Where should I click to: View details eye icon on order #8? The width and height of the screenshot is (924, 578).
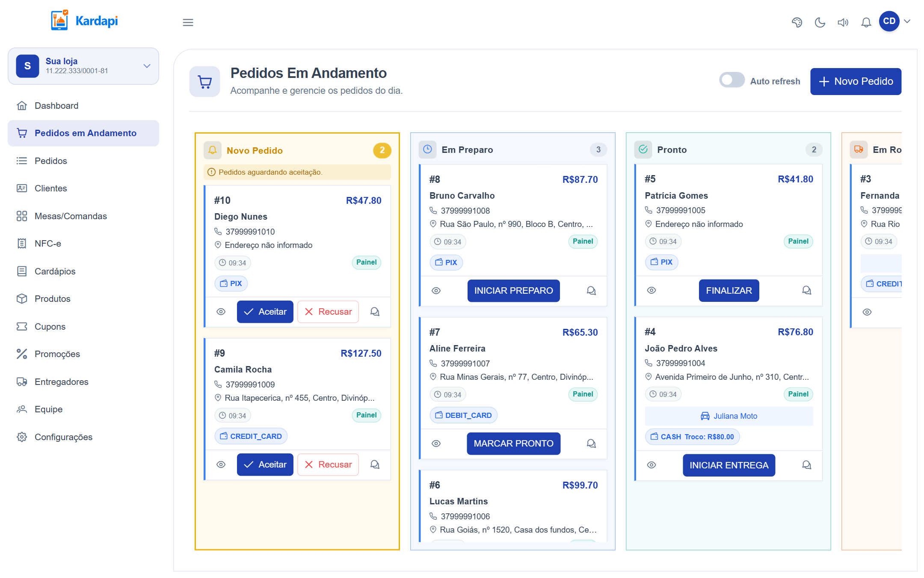point(436,291)
